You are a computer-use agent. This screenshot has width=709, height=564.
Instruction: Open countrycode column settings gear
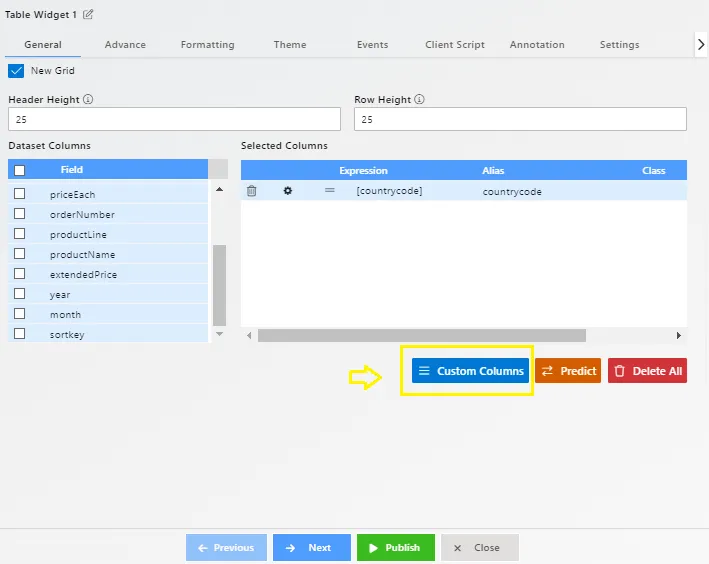[x=288, y=191]
